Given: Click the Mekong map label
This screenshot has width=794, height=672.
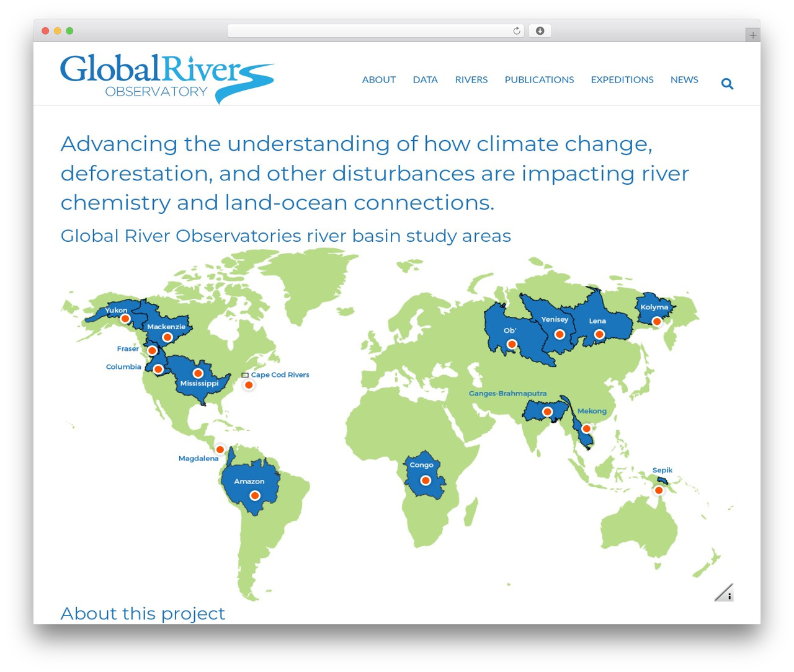Looking at the screenshot, I should 592,411.
